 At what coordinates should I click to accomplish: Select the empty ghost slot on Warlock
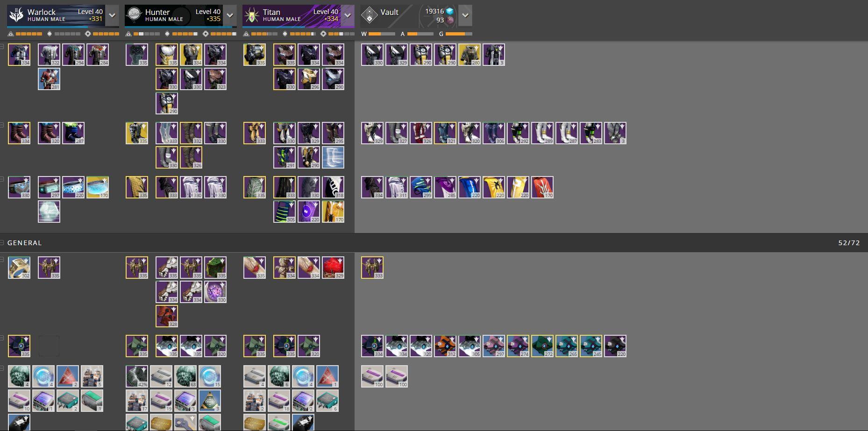tap(49, 346)
